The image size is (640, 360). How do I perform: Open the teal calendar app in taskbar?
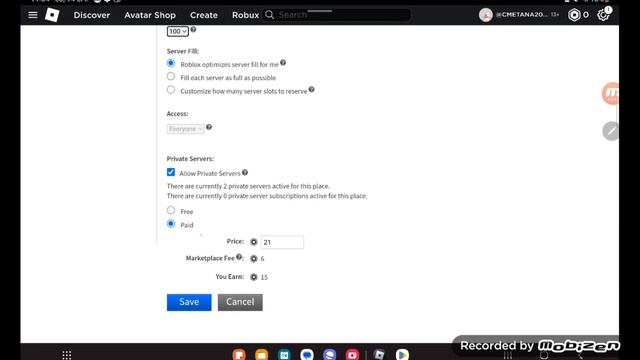click(x=284, y=354)
